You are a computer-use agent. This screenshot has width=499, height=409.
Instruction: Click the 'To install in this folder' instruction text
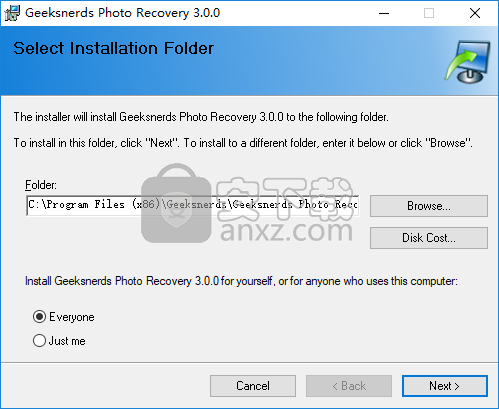click(243, 143)
